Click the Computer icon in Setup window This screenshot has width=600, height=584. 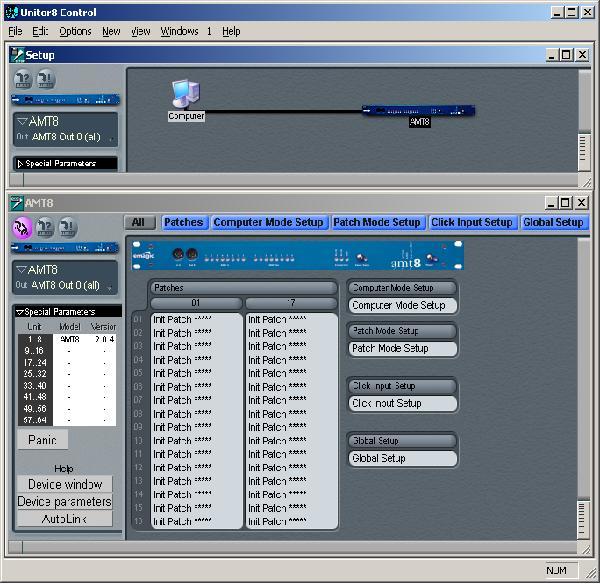click(186, 94)
